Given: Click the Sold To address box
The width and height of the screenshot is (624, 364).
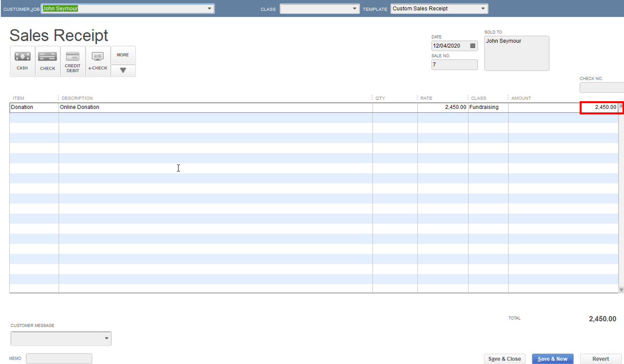Looking at the screenshot, I should [x=517, y=53].
